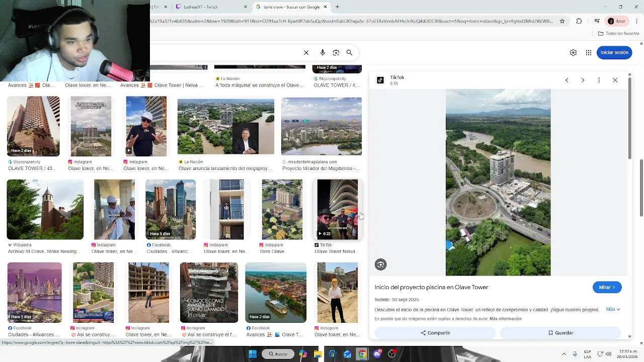Open Google quick settings gear

[x=573, y=52]
